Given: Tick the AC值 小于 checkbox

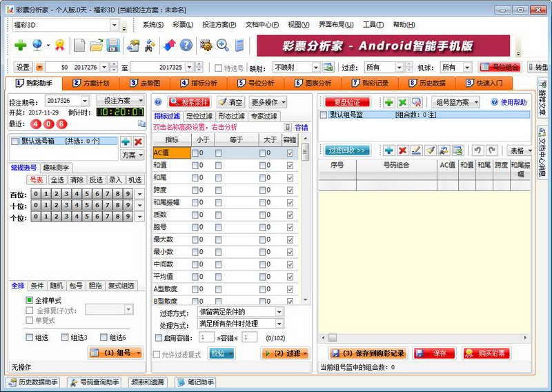Looking at the screenshot, I should click(195, 153).
